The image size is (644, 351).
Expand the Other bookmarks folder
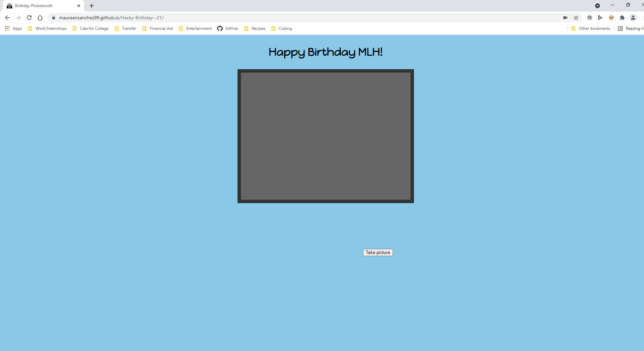[591, 28]
